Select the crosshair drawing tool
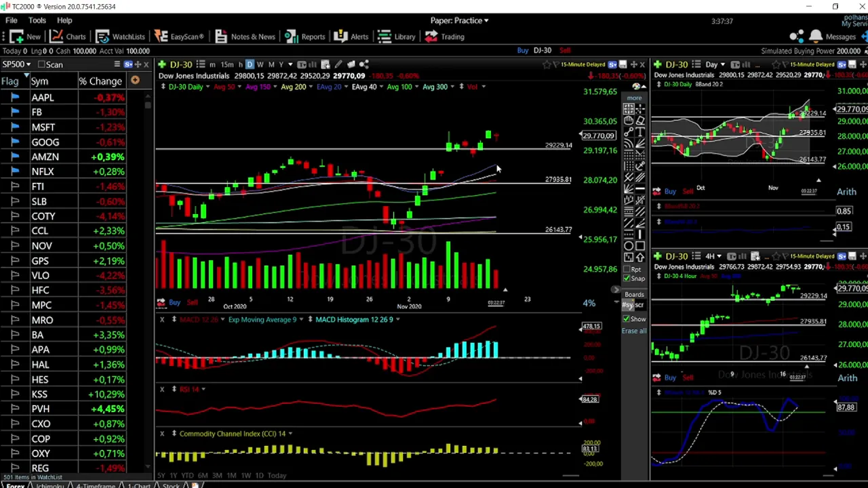868x488 pixels. (x=641, y=108)
